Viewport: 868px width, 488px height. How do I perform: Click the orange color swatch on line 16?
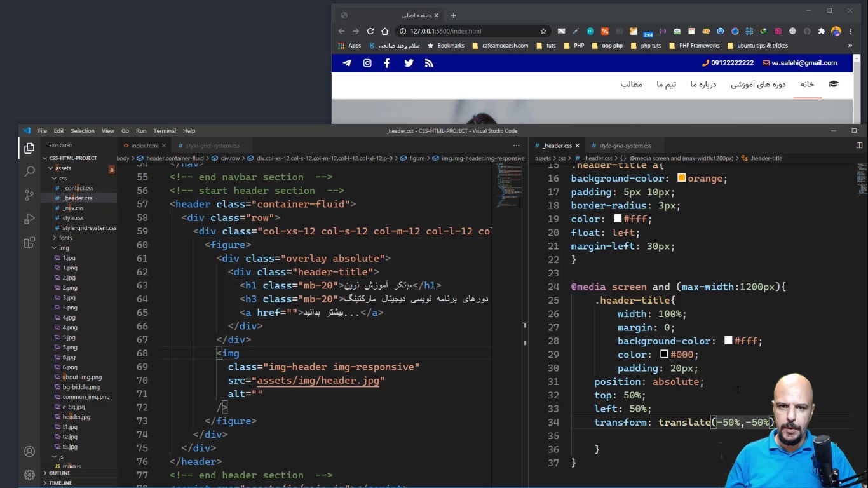coord(681,179)
